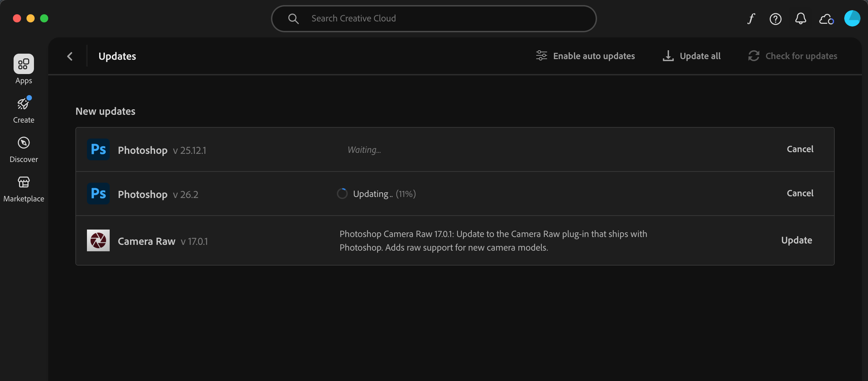Open the Apps section in sidebar

click(23, 64)
